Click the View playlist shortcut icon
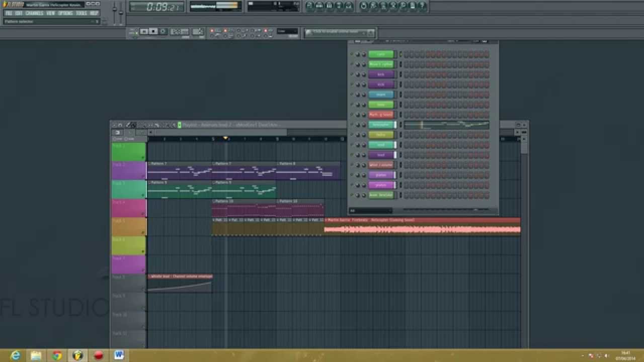This screenshot has width=644, height=362. [309, 6]
